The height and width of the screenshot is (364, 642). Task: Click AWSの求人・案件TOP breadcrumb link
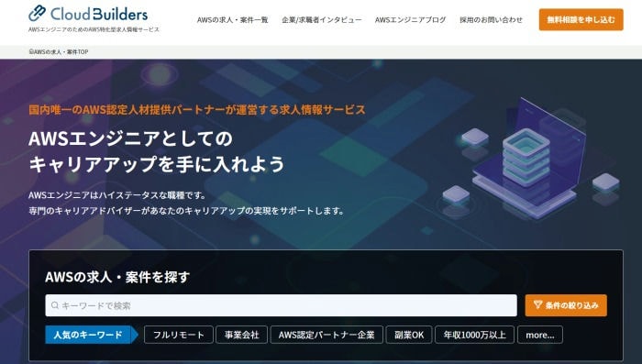click(x=61, y=52)
